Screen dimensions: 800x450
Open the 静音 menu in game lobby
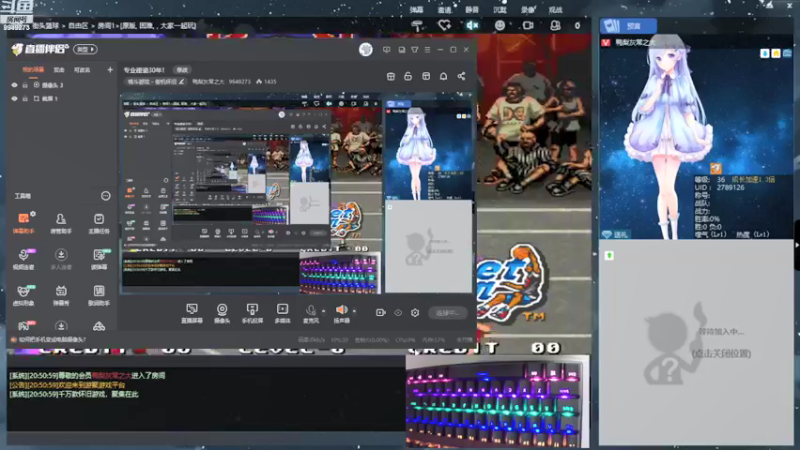pyautogui.click(x=472, y=10)
